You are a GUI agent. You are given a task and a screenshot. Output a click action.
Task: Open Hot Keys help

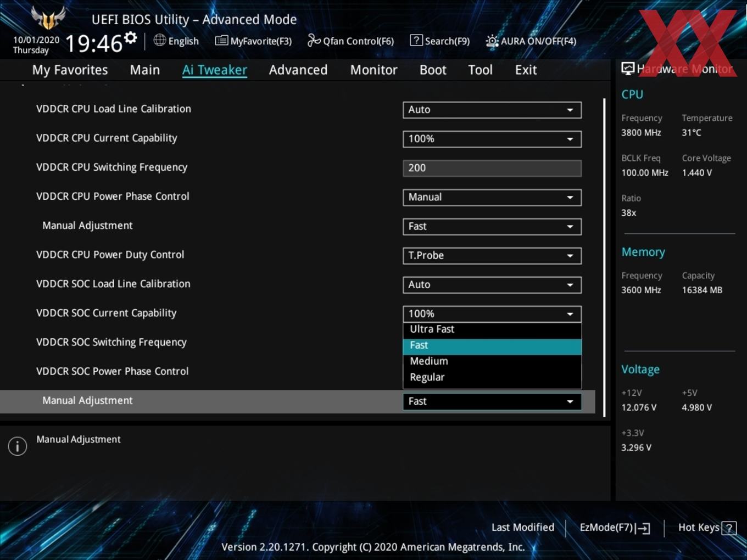(x=707, y=528)
